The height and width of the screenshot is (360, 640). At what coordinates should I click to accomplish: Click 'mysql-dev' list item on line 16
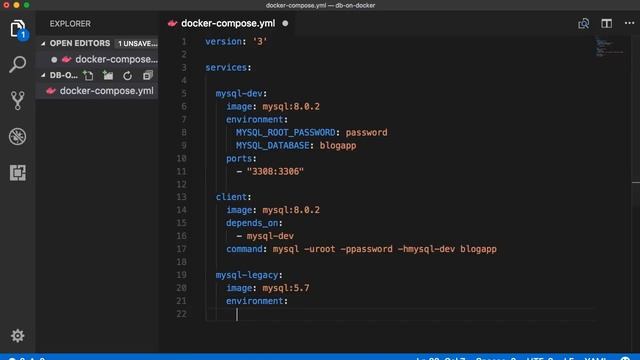click(x=270, y=236)
